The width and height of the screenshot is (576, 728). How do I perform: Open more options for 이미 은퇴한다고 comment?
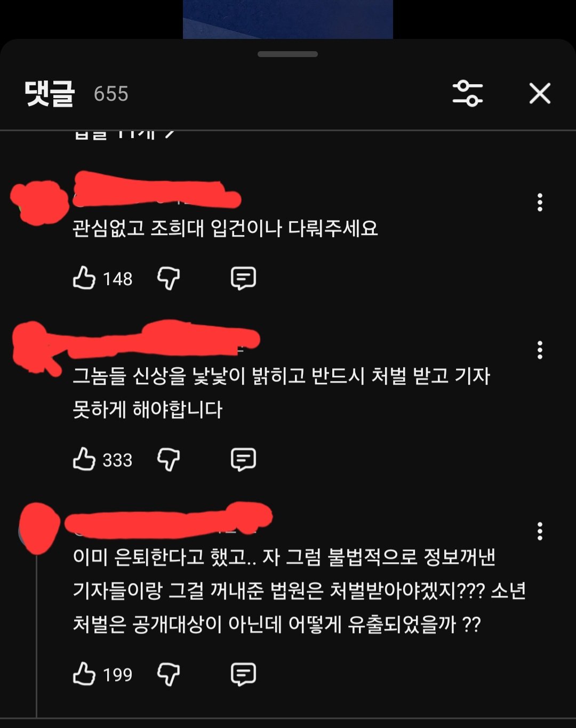(540, 531)
